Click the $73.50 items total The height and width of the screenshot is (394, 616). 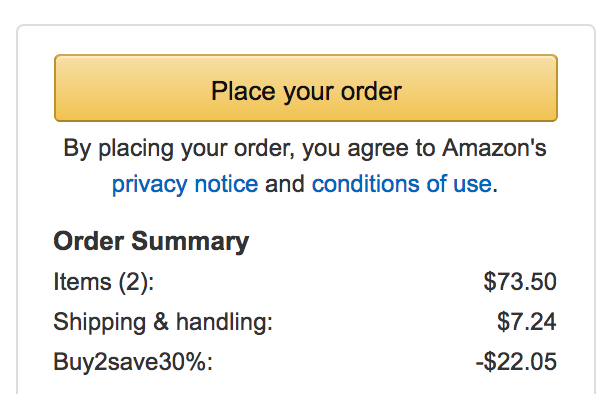click(x=520, y=282)
